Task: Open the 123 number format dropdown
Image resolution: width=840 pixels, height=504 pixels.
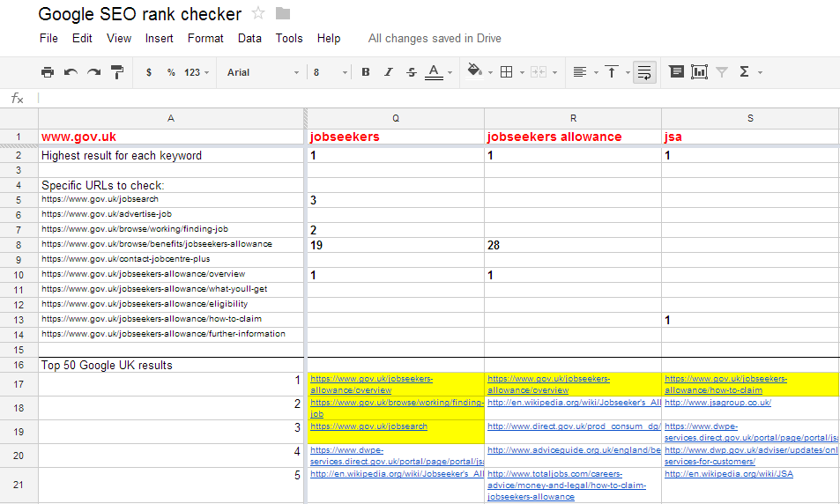Action: (x=197, y=72)
